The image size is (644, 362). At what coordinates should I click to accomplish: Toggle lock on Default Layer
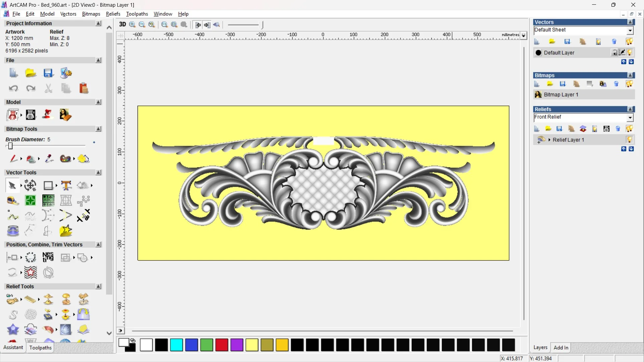pos(614,53)
